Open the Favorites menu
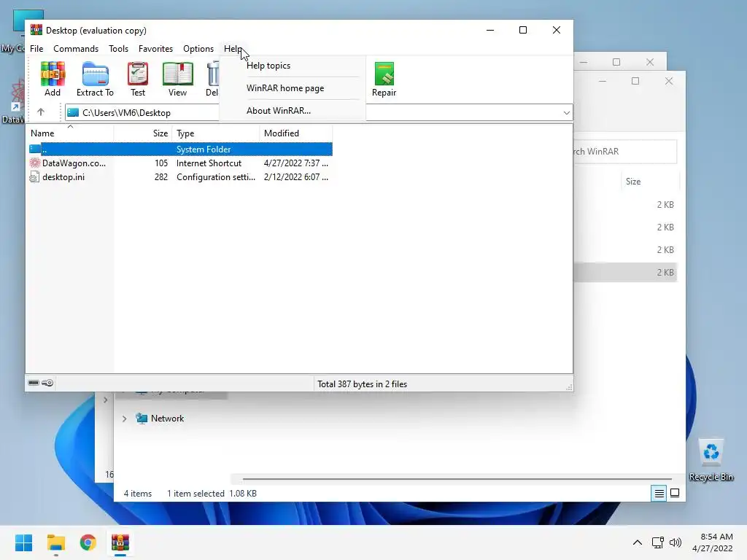This screenshot has height=560, width=747. (x=155, y=49)
